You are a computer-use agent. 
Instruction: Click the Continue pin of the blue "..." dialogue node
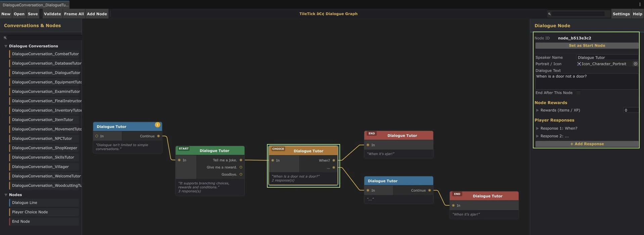pos(429,190)
